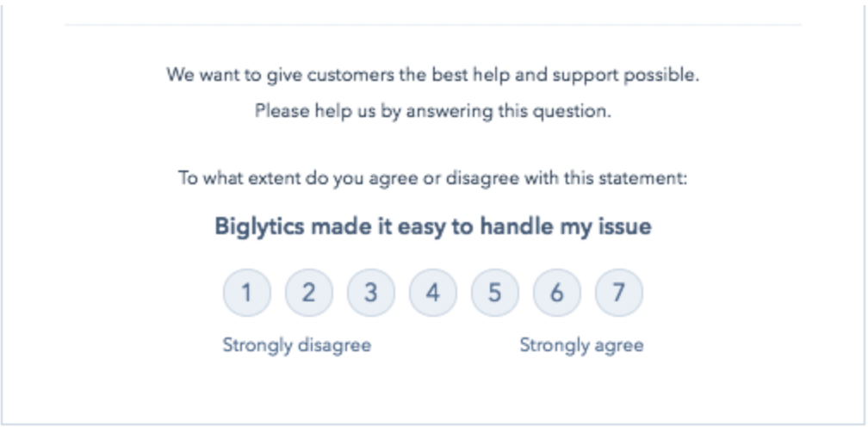Choose the midpoint score of the seven-point scale

point(433,293)
